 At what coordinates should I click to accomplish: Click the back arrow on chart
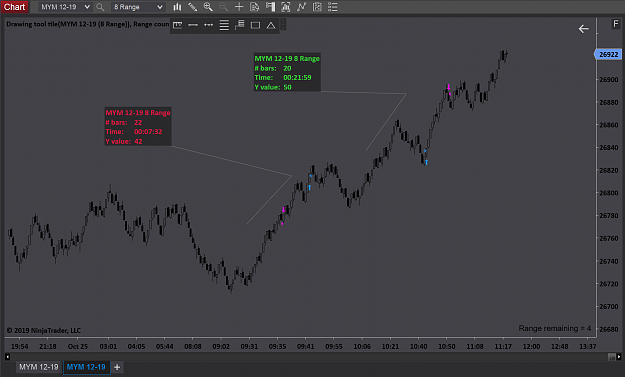(584, 29)
